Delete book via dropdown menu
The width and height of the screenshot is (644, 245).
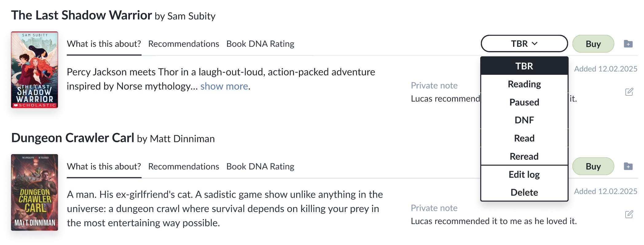pos(524,192)
